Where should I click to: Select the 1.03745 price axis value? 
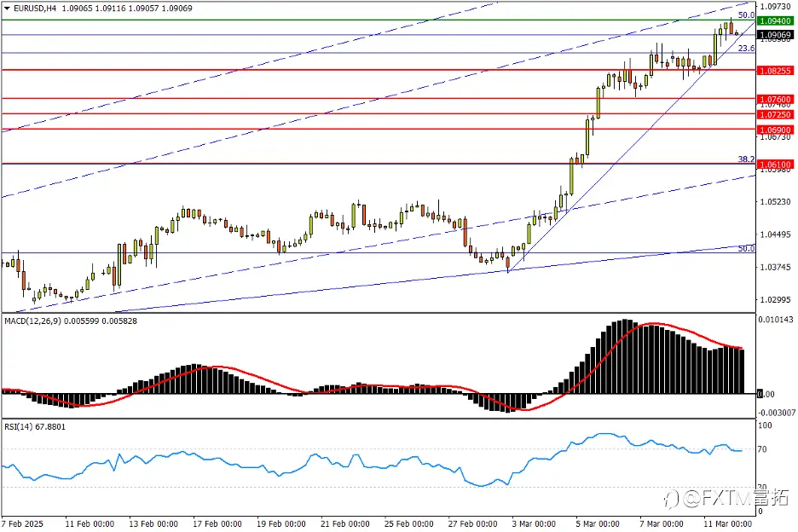point(775,267)
